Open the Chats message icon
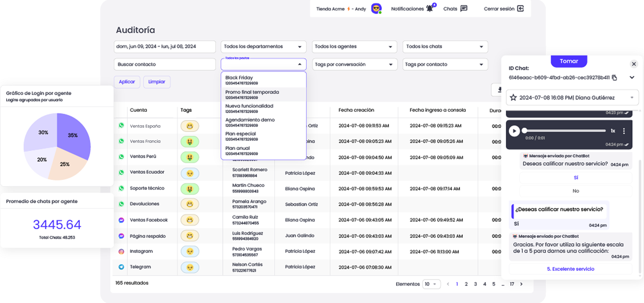Screen dimensions: 644x303 coord(464,8)
